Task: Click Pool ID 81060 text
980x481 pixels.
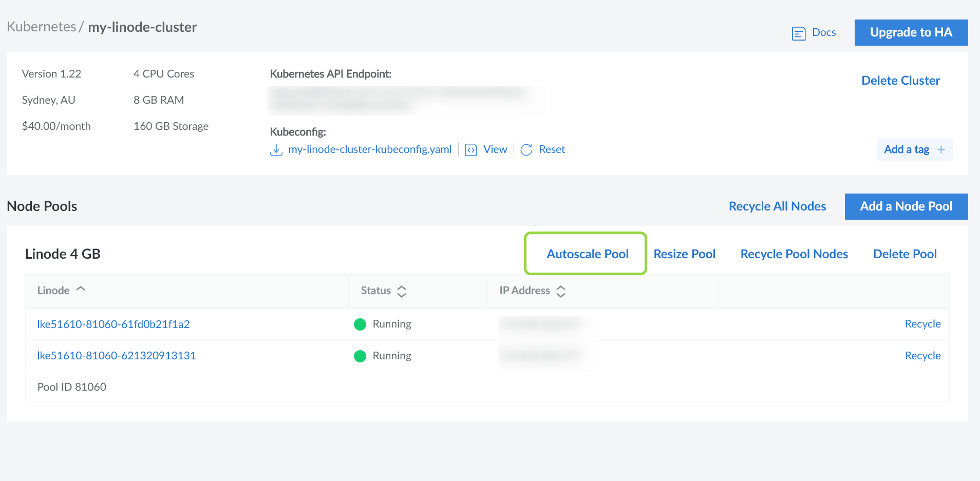Action: point(72,387)
